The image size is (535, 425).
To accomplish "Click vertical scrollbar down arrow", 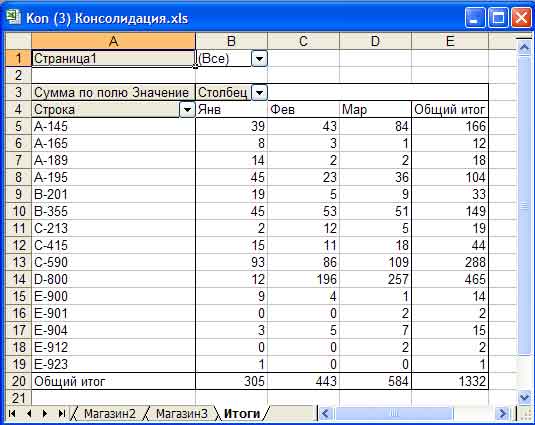I will pos(524,397).
